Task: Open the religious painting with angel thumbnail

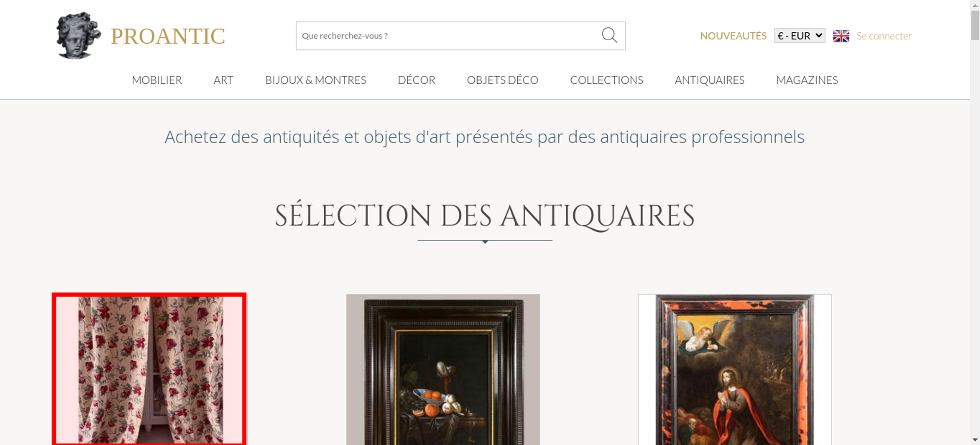Action: tap(735, 370)
